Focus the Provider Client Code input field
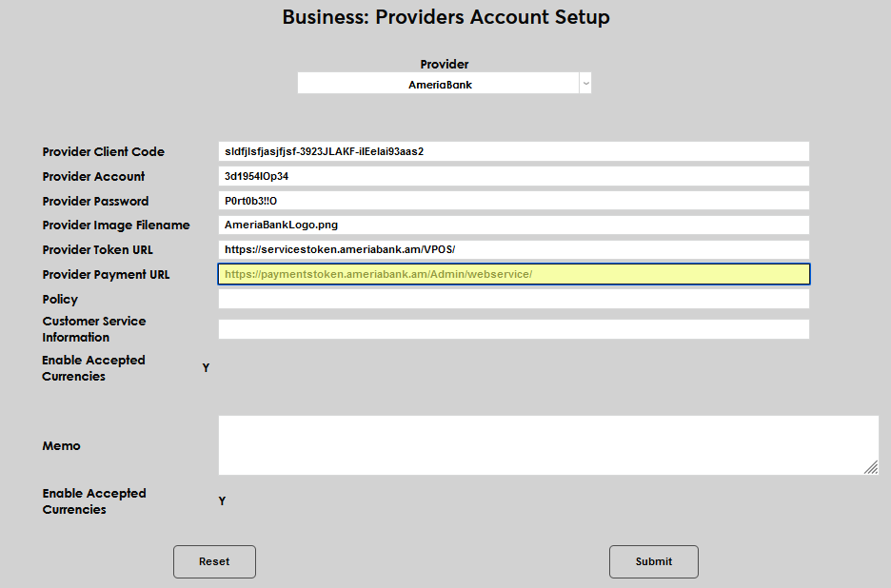This screenshot has height=588, width=891. 513,151
